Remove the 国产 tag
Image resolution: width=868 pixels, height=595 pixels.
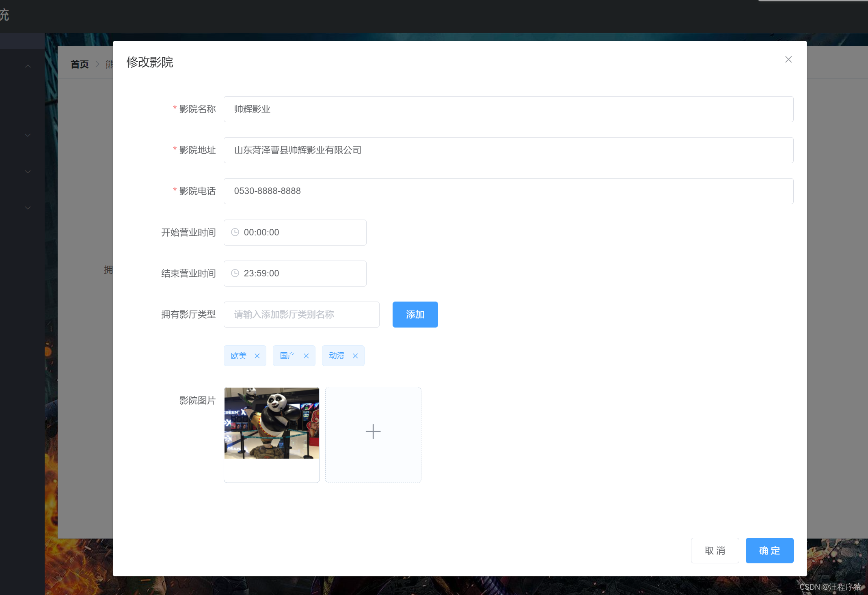point(306,356)
